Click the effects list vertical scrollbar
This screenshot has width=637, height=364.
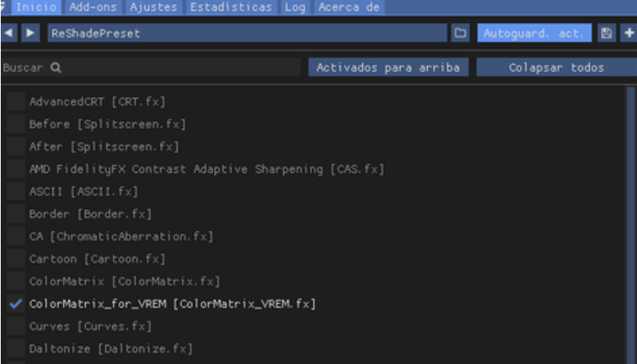(631, 225)
